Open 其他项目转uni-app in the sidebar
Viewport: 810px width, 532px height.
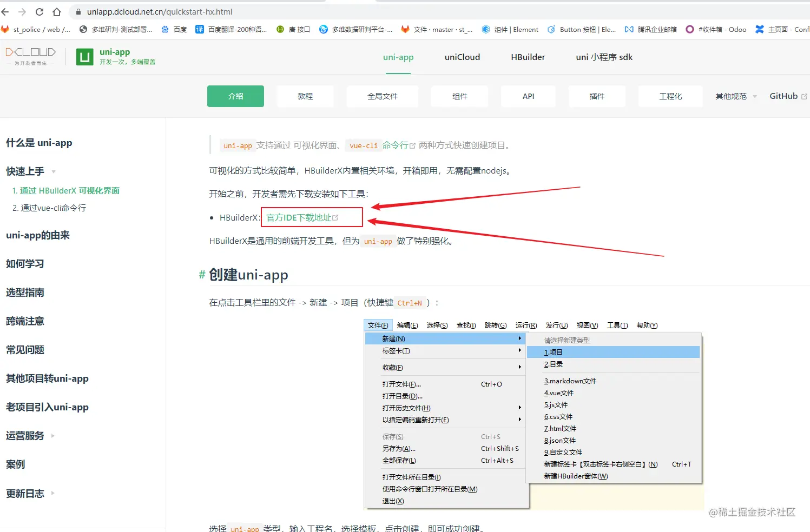(47, 378)
